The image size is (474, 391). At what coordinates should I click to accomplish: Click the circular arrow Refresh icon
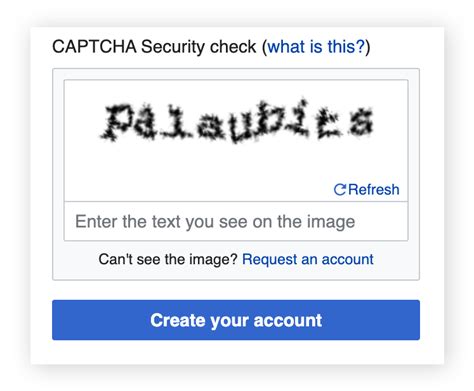[340, 190]
